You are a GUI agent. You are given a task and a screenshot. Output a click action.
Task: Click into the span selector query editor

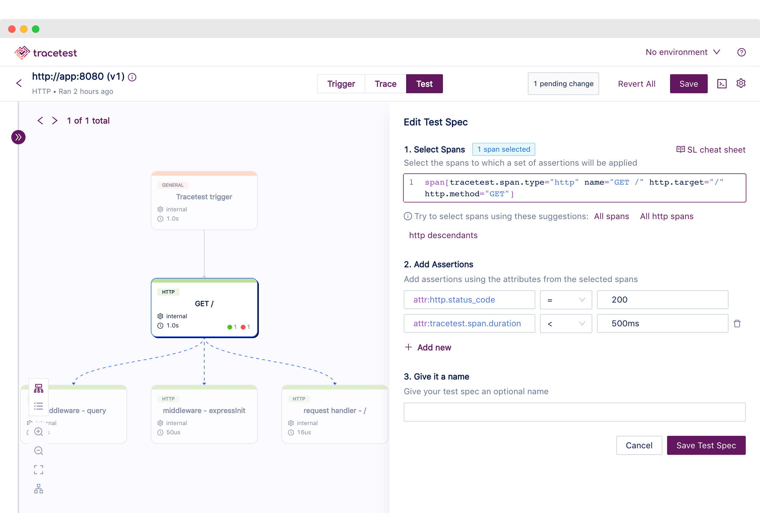574,188
